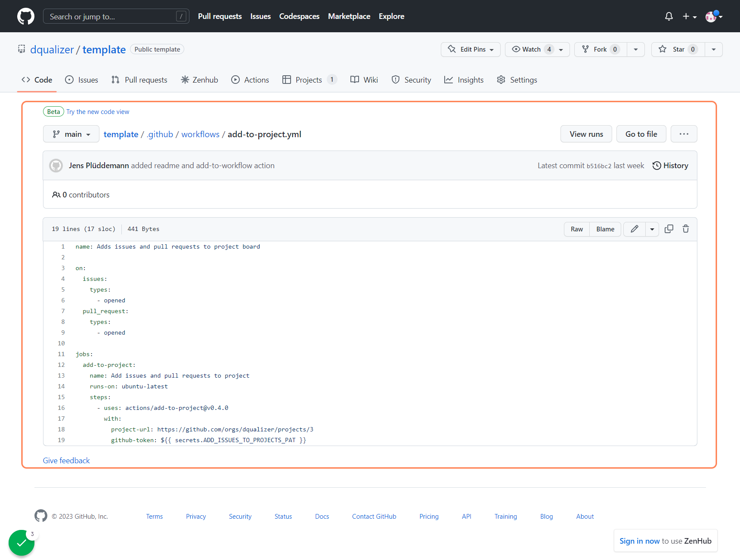This screenshot has width=740, height=560.
Task: Open the Projects tab
Action: coord(309,80)
